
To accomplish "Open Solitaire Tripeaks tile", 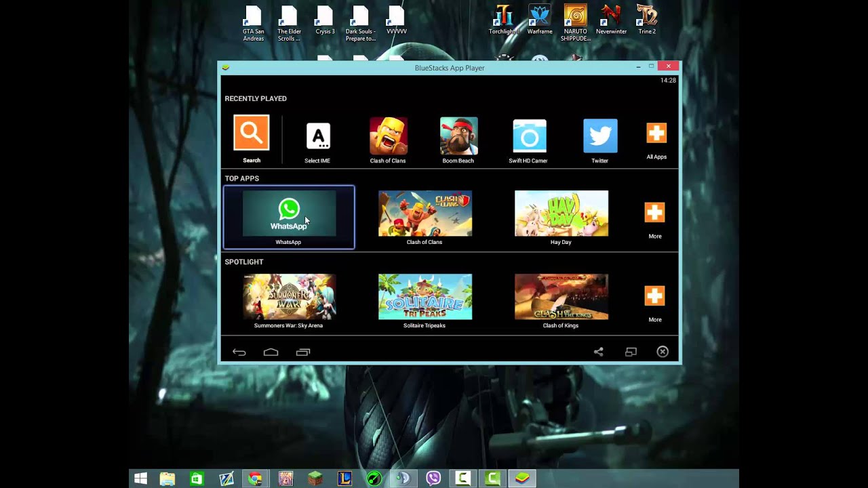I will tap(425, 297).
